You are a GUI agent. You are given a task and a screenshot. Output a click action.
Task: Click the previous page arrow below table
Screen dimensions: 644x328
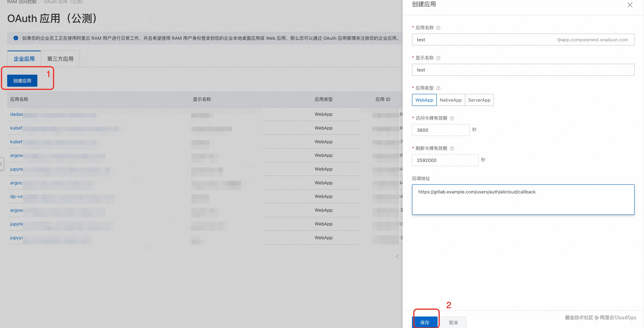(397, 257)
